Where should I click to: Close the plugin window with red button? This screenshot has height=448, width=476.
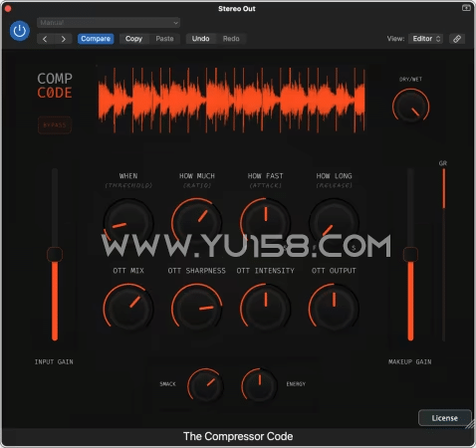point(8,9)
